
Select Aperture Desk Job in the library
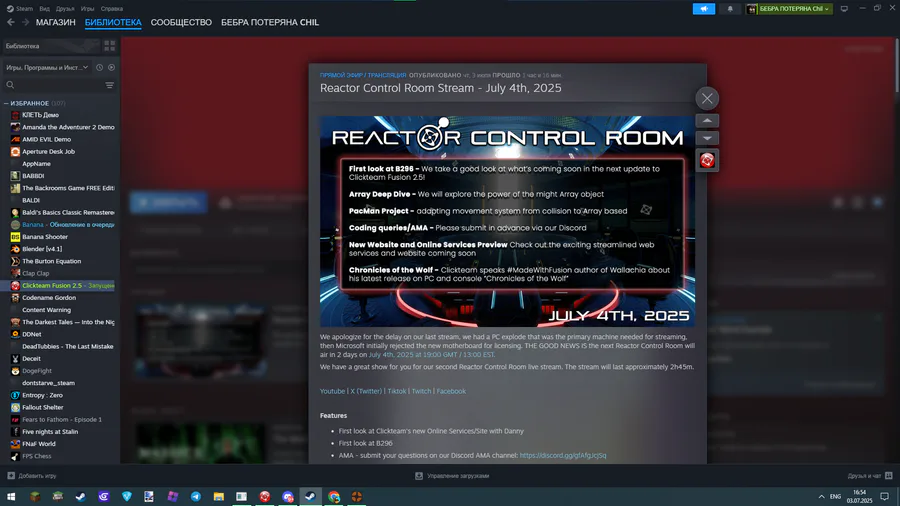point(48,151)
